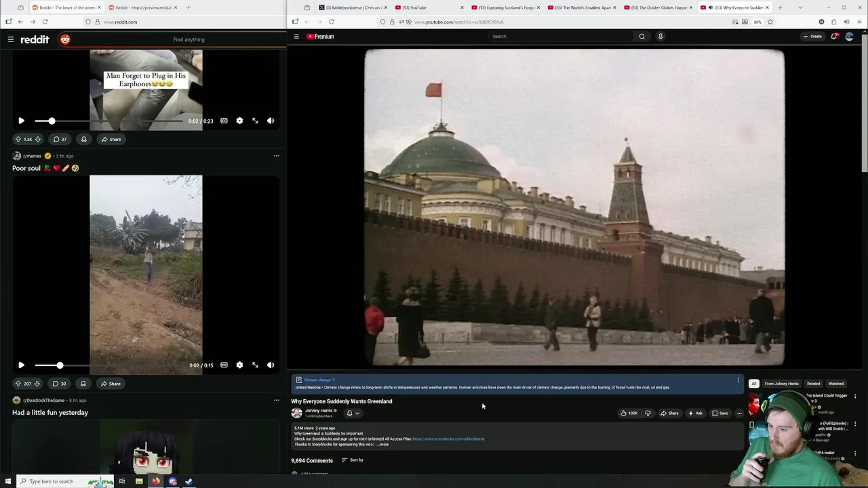Bookmark the YouTube page with star icon
Image resolution: width=868 pixels, height=488 pixels.
[x=770, y=22]
